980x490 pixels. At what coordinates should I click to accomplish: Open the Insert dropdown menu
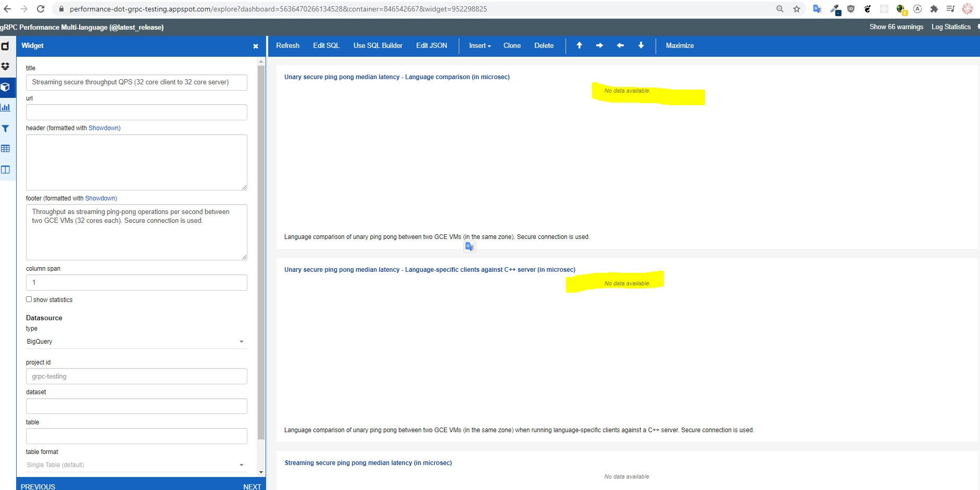[480, 46]
